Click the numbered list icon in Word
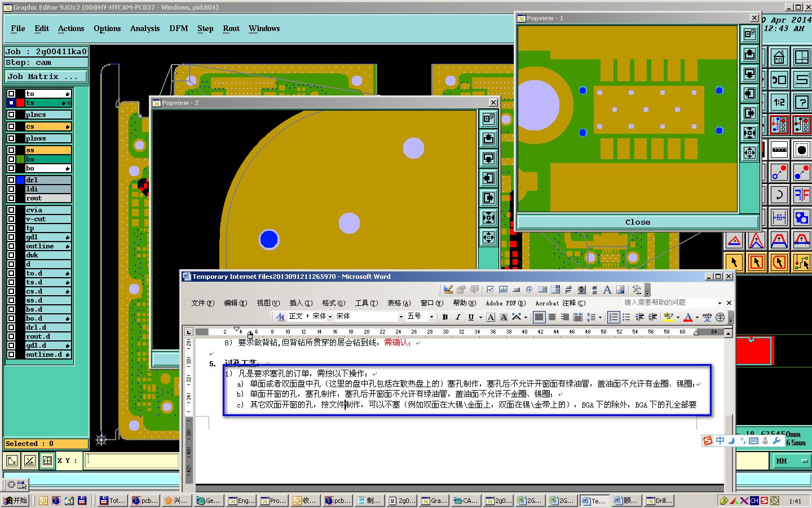This screenshot has height=508, width=812. click(x=614, y=317)
